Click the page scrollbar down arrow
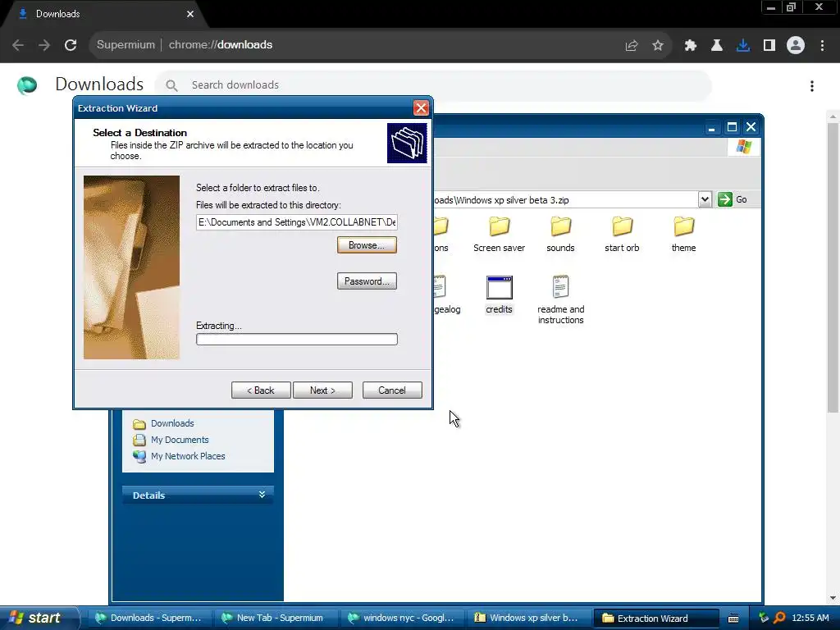840x630 pixels. [x=833, y=598]
